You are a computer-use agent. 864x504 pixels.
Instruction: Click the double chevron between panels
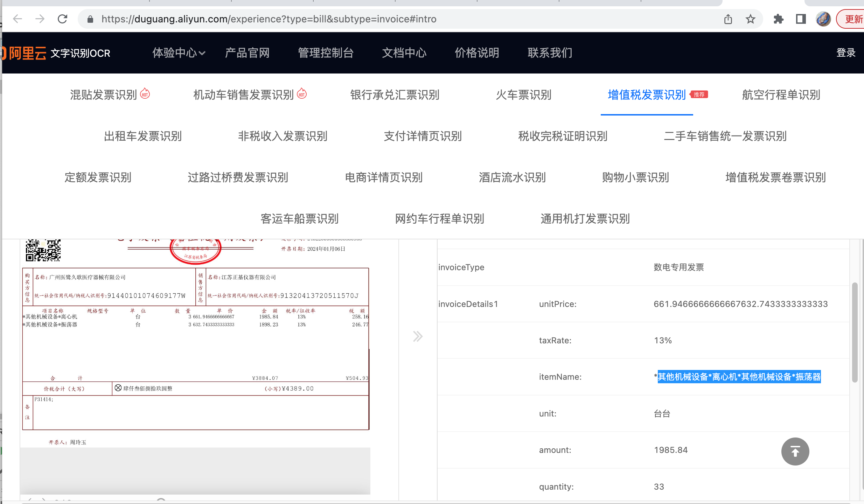pos(417,336)
